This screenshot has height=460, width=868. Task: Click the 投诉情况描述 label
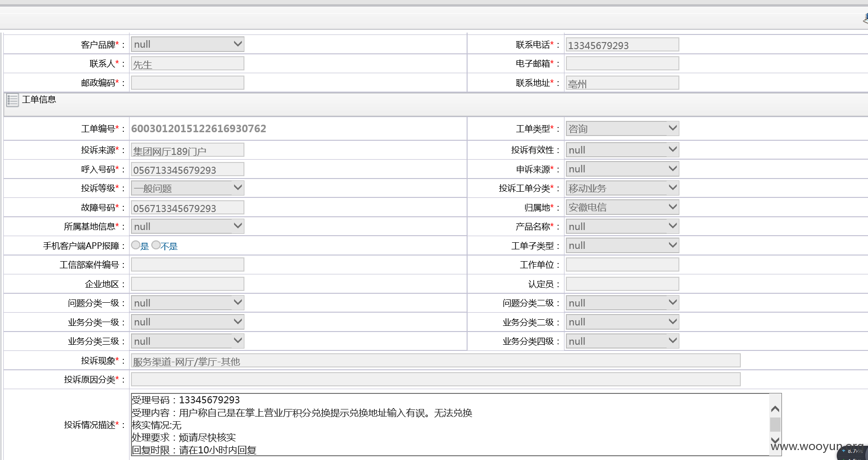(x=94, y=425)
